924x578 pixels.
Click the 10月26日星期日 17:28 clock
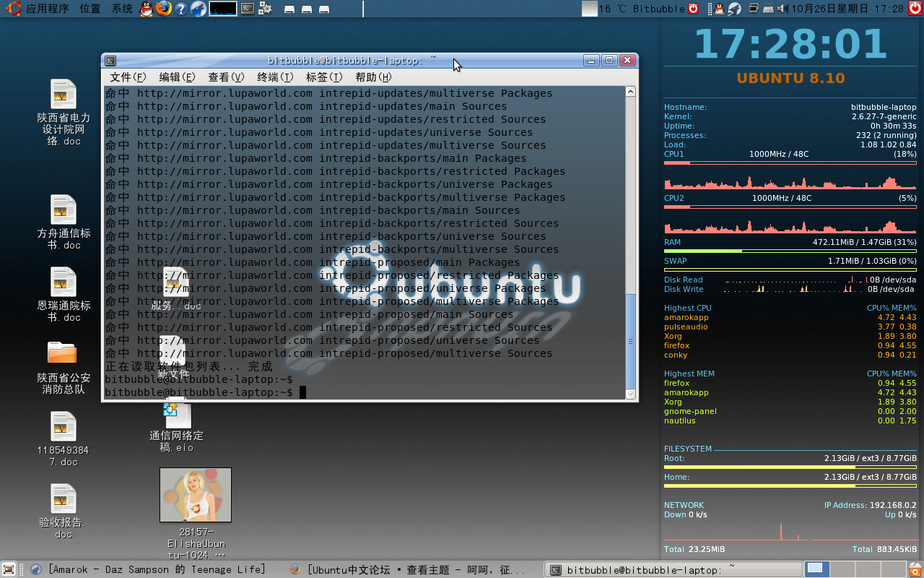click(x=847, y=9)
